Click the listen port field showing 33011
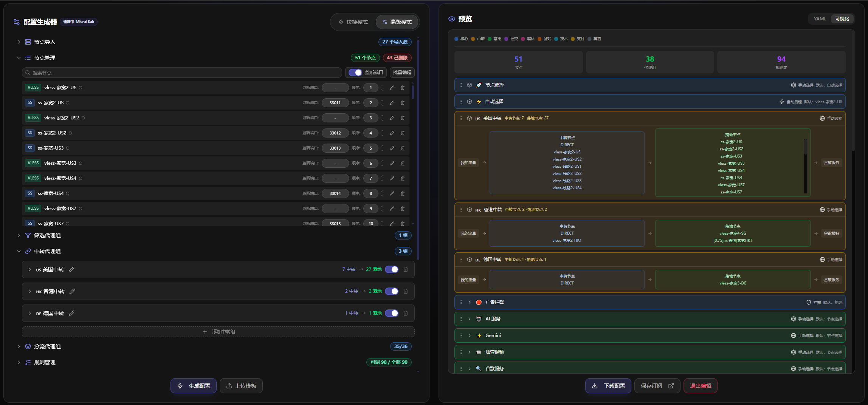 coord(335,103)
